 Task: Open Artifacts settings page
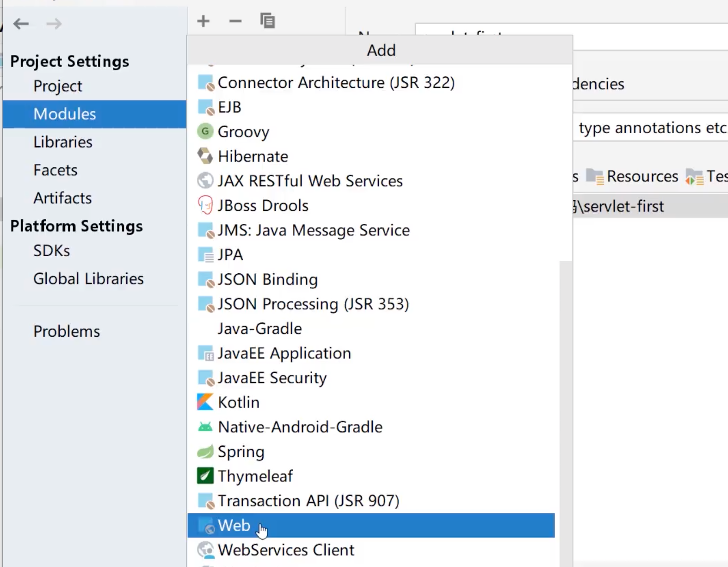pyautogui.click(x=62, y=198)
